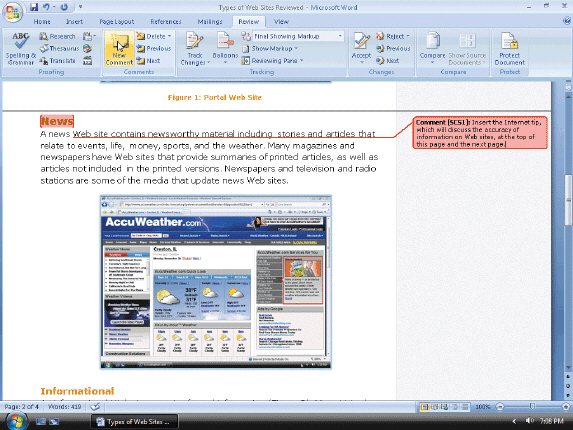Image resolution: width=573 pixels, height=430 pixels.
Task: Click the Set Language proofing icon
Action: (87, 48)
